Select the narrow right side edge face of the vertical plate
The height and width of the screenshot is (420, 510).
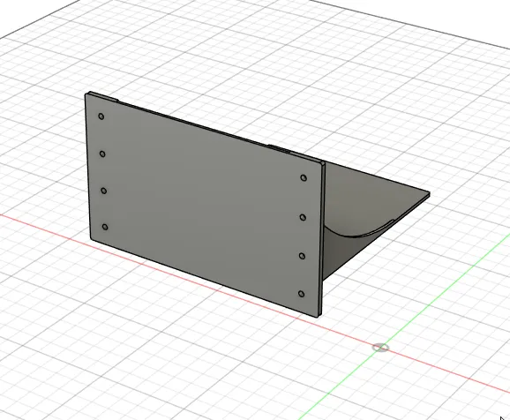coord(322,239)
